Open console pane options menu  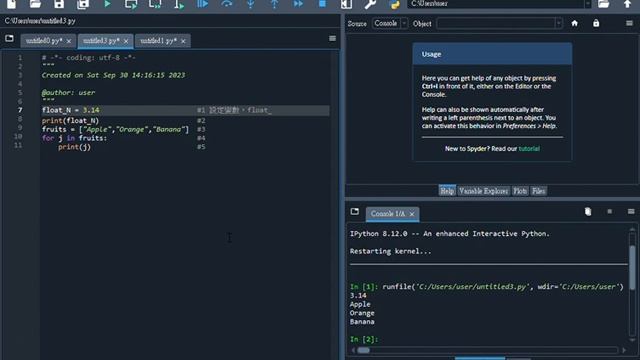point(631,211)
